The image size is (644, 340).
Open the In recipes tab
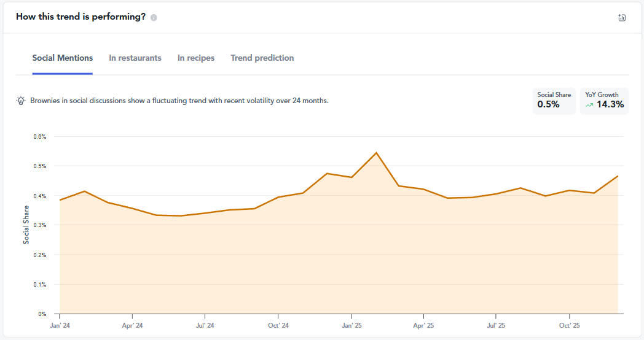coord(196,58)
